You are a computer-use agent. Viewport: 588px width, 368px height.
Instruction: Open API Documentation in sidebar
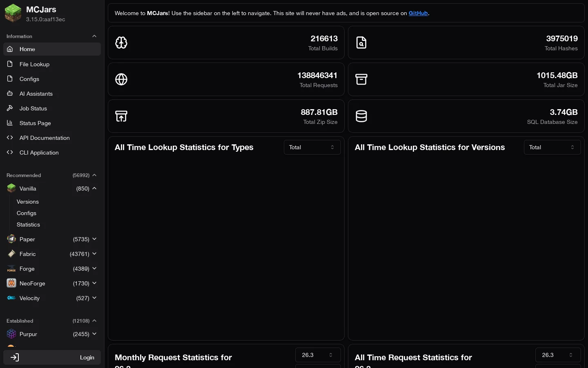[x=52, y=138]
